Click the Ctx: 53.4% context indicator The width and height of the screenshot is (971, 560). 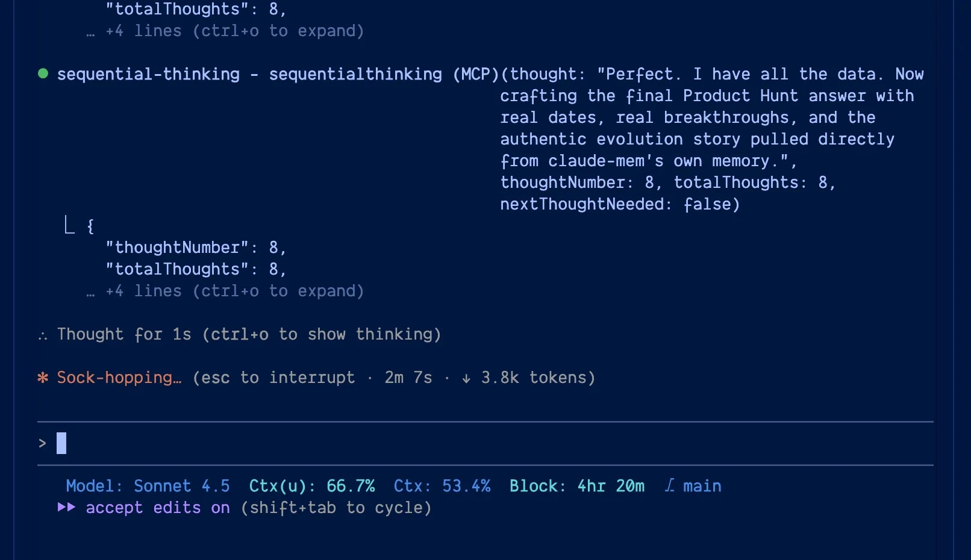pyautogui.click(x=442, y=486)
